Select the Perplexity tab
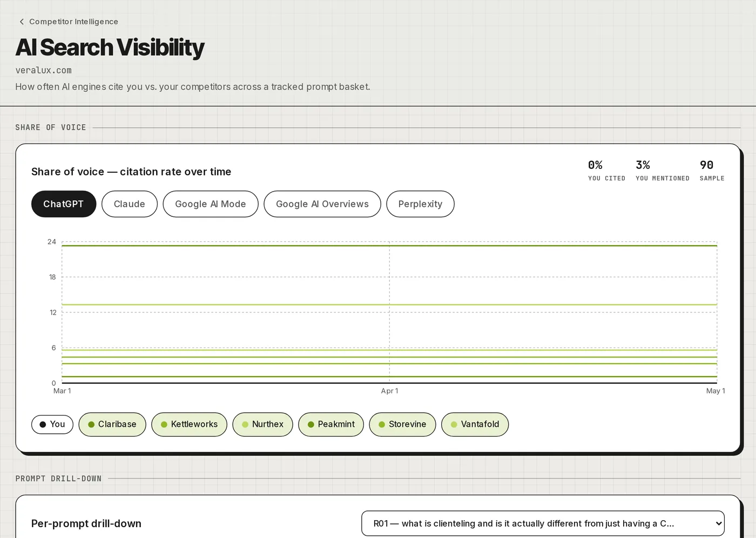This screenshot has width=756, height=538. pyautogui.click(x=420, y=204)
